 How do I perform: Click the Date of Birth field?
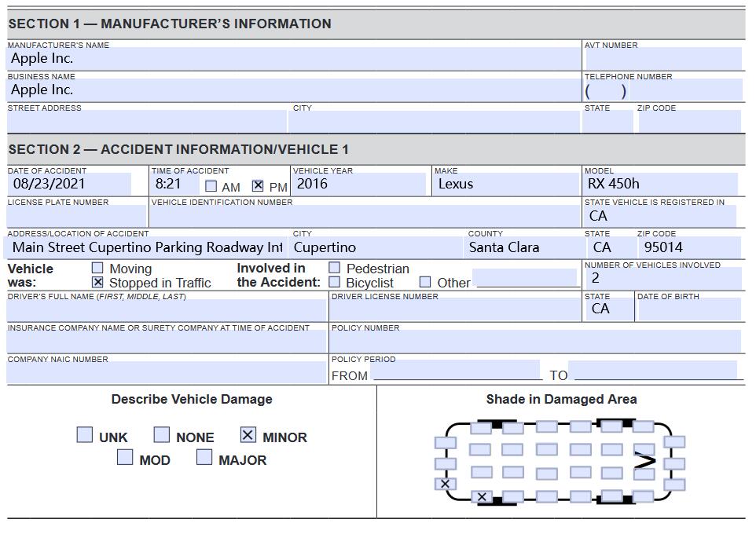click(x=689, y=310)
